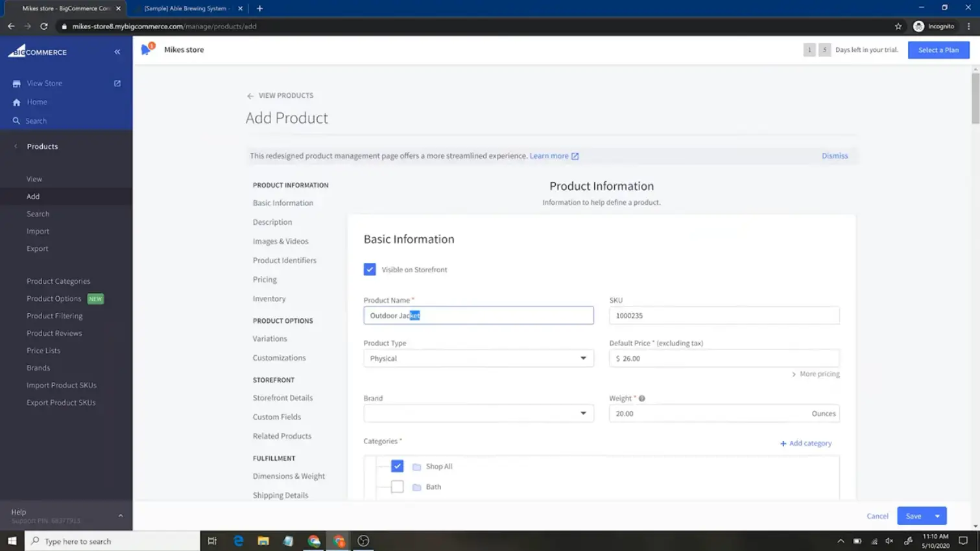Expand More pricing options
980x551 pixels.
click(x=816, y=374)
